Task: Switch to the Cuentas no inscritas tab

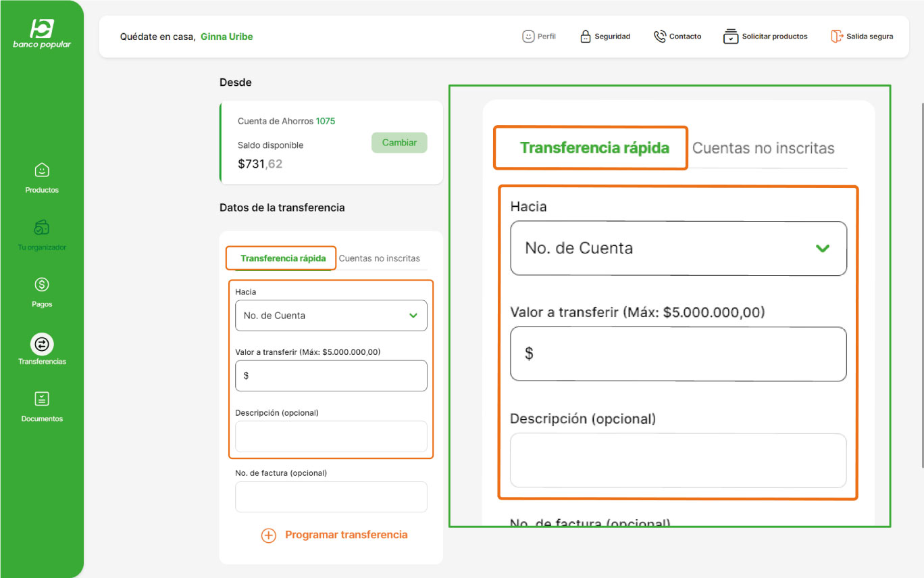Action: (380, 258)
